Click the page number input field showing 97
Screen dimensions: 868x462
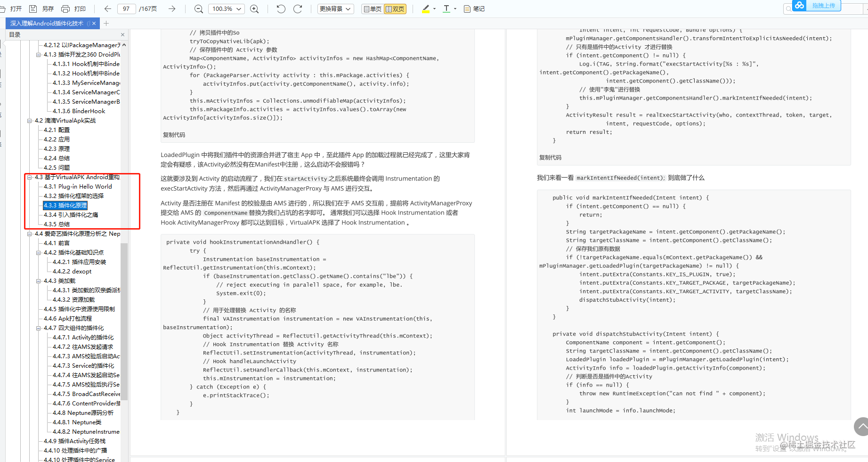pos(126,8)
